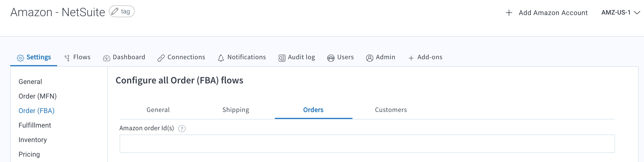Click the Admin person icon
644x162 pixels.
point(370,58)
